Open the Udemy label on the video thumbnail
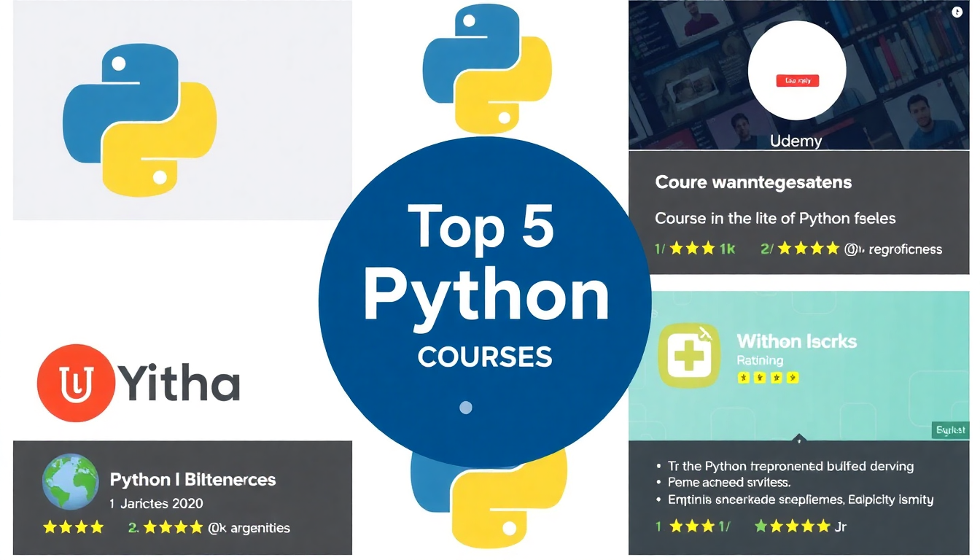The image size is (980, 560). tap(796, 141)
